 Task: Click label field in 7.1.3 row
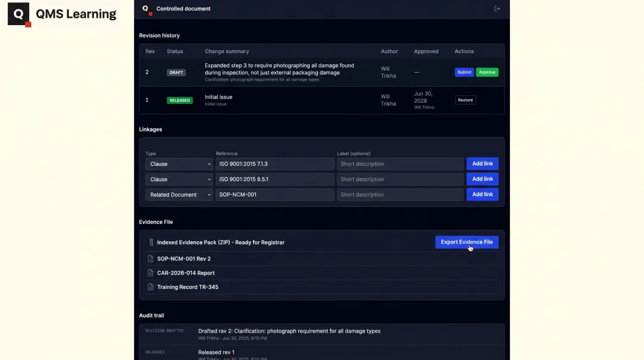400,164
